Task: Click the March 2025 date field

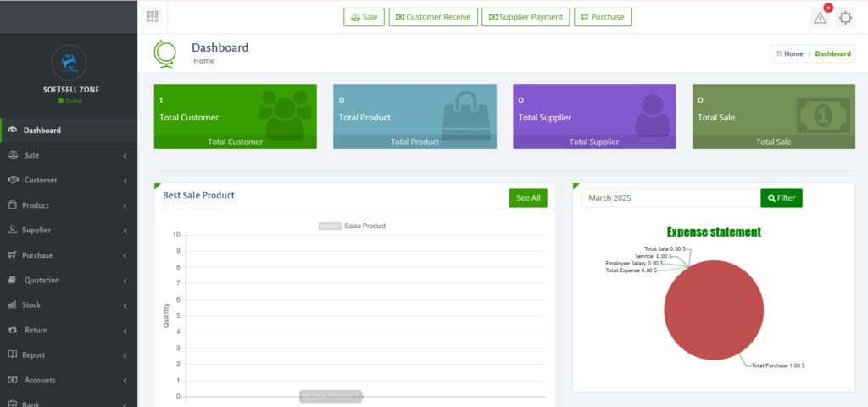Action: 670,198
